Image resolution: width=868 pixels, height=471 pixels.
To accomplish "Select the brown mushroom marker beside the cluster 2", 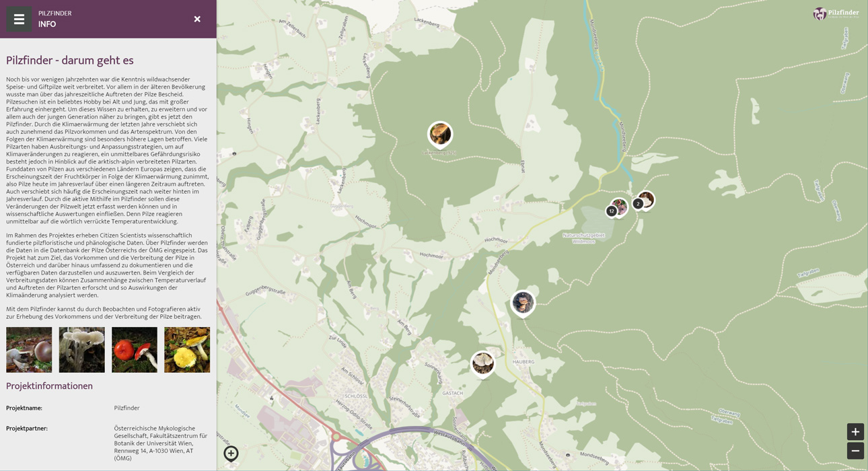I will 647,199.
